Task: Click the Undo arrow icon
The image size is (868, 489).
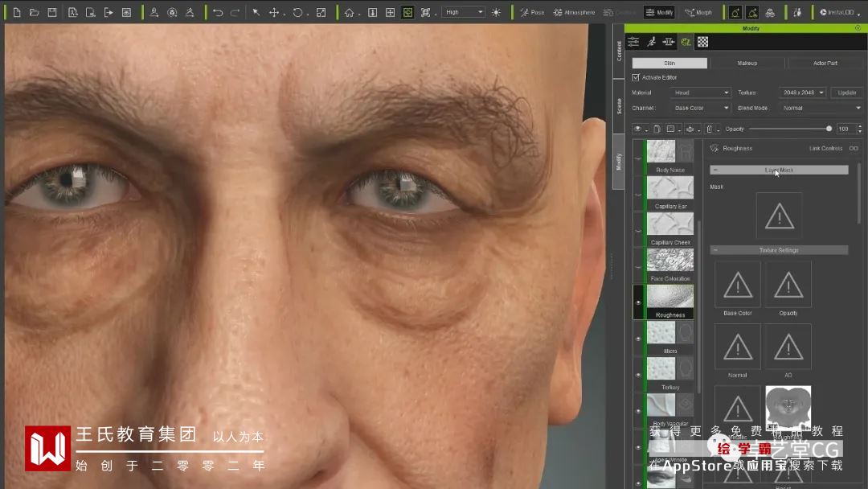Action: tap(218, 12)
